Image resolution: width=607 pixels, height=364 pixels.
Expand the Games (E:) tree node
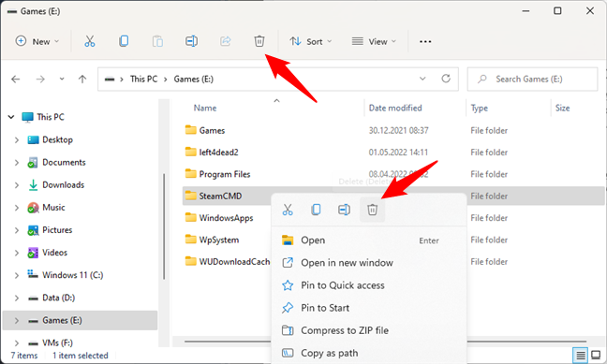(17, 321)
